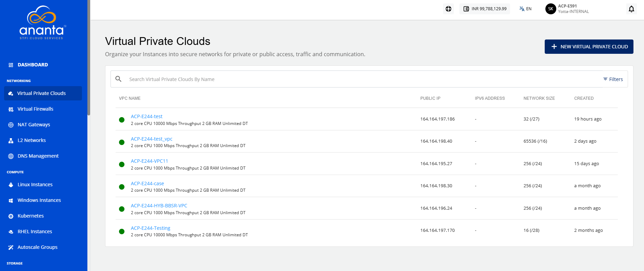Screen dimensions: 644x271
Task: Click the "15 days ago" created value
Action: coord(587,164)
